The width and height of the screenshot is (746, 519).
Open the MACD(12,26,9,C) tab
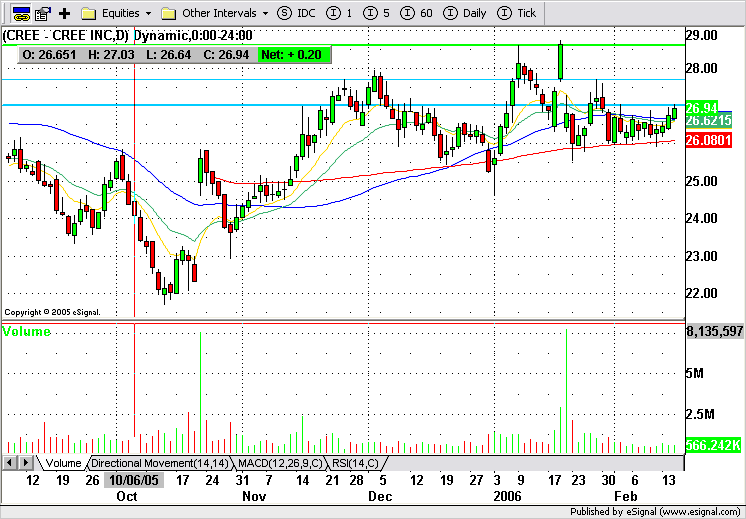tap(281, 463)
